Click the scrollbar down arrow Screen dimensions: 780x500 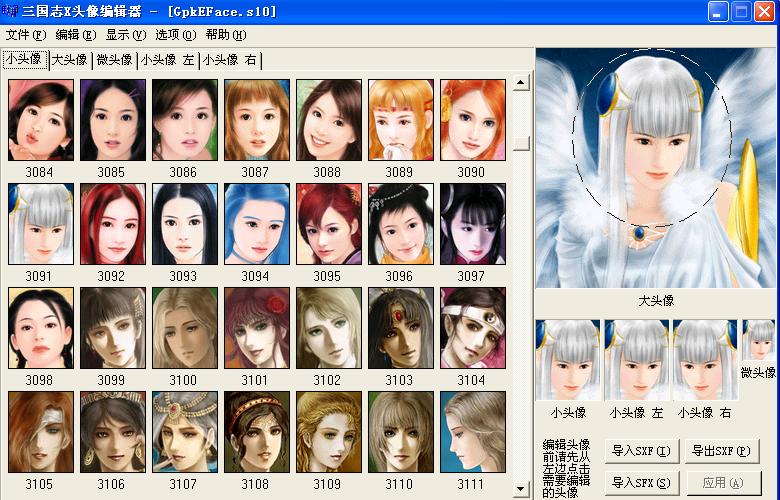(521, 489)
